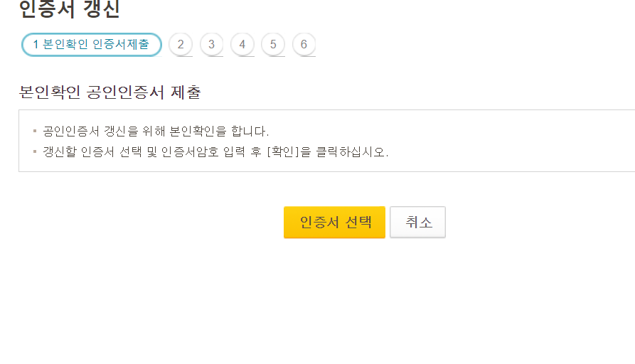635x364 pixels.
Task: Click the 인증서 선택 yellow button
Action: point(334,222)
